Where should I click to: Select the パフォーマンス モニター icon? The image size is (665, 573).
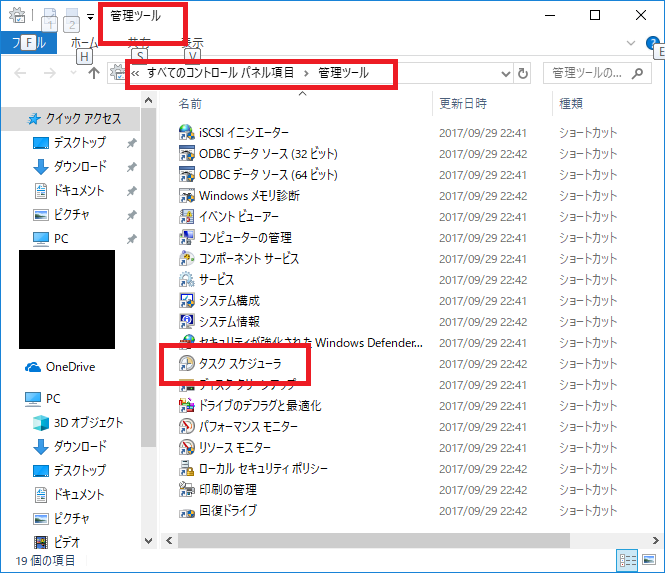[187, 426]
